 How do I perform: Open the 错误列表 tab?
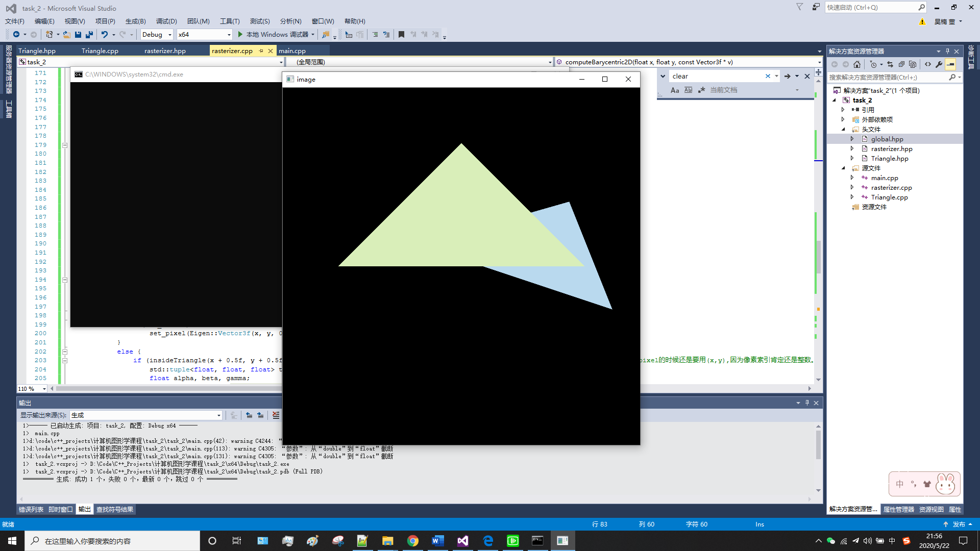pyautogui.click(x=31, y=509)
